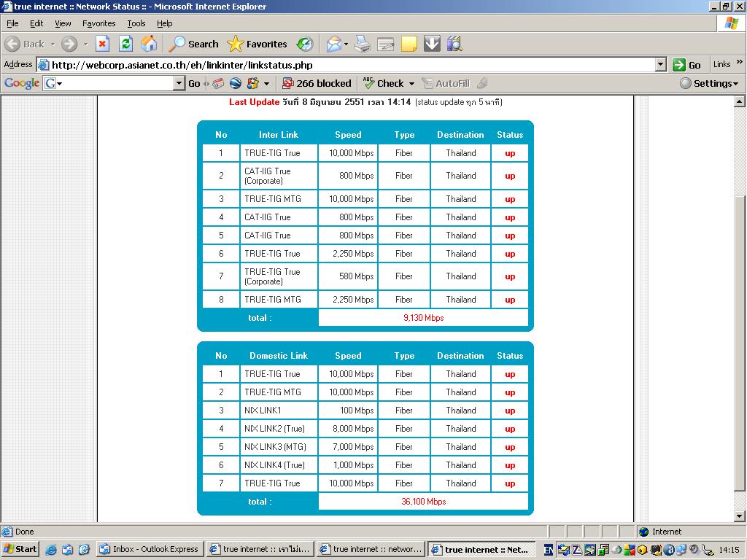Open the Forward history dropdown arrow
Viewport: 747px width, 560px height.
[86, 44]
